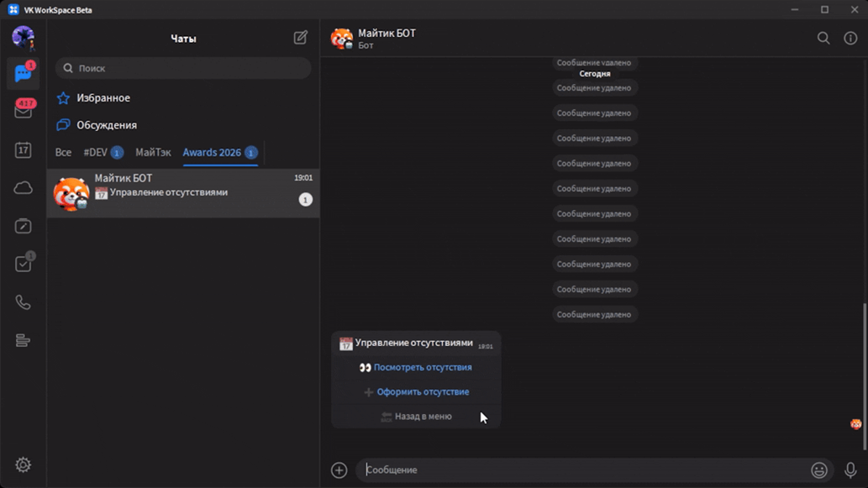Start voice message with microphone icon
The image size is (868, 488).
pos(850,470)
